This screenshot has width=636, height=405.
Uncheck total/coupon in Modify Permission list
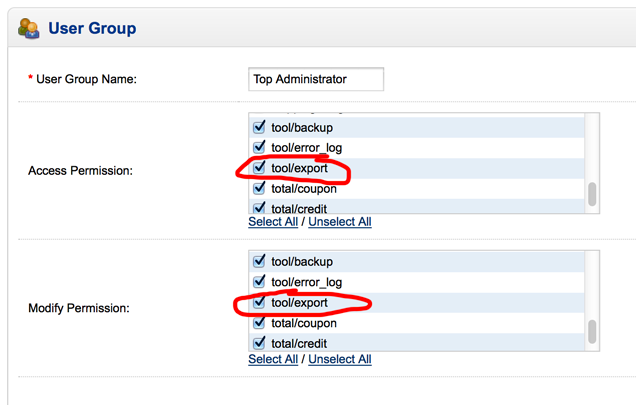(259, 323)
